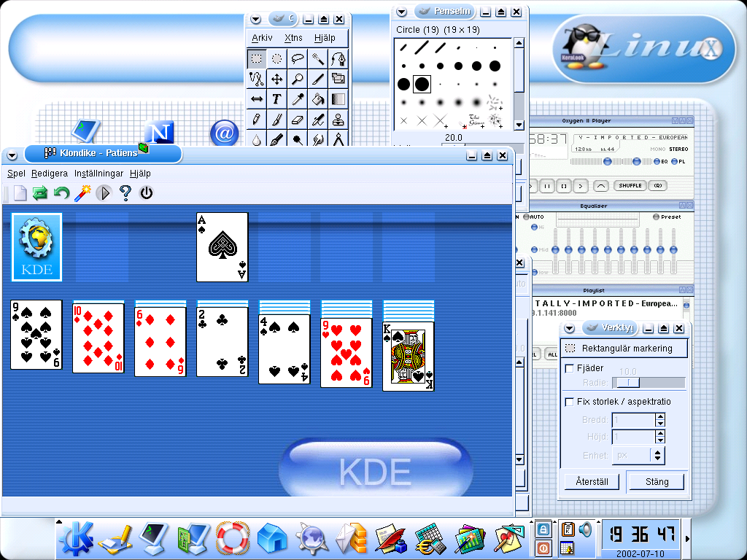Open the KDE K menu in panel

click(x=75, y=539)
